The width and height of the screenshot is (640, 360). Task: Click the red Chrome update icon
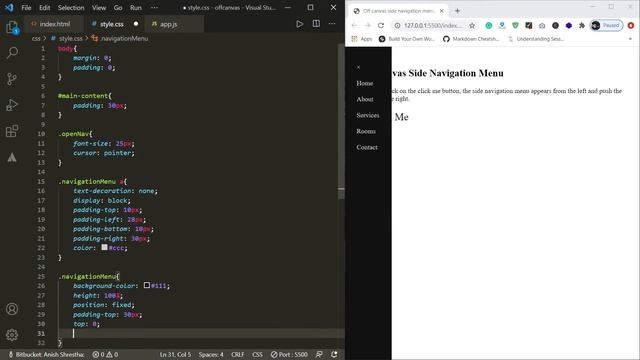pos(631,25)
